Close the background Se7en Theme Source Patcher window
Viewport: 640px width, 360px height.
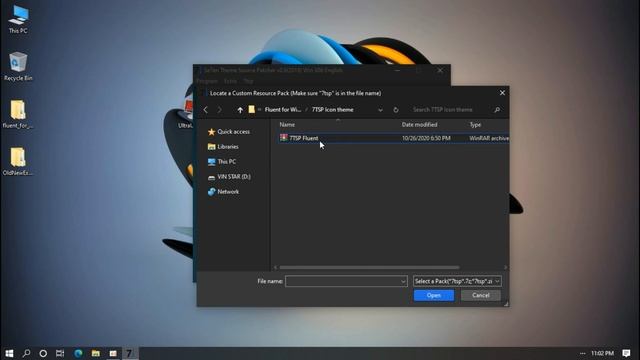440,70
